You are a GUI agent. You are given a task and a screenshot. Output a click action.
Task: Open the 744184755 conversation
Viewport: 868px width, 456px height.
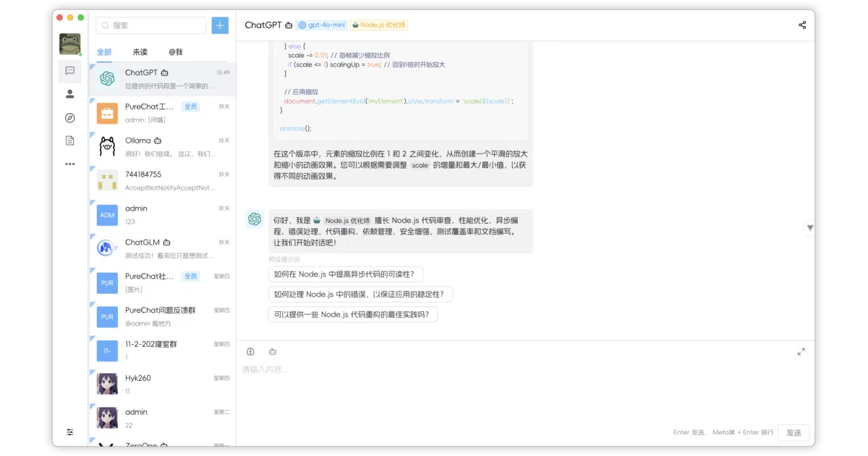point(162,181)
